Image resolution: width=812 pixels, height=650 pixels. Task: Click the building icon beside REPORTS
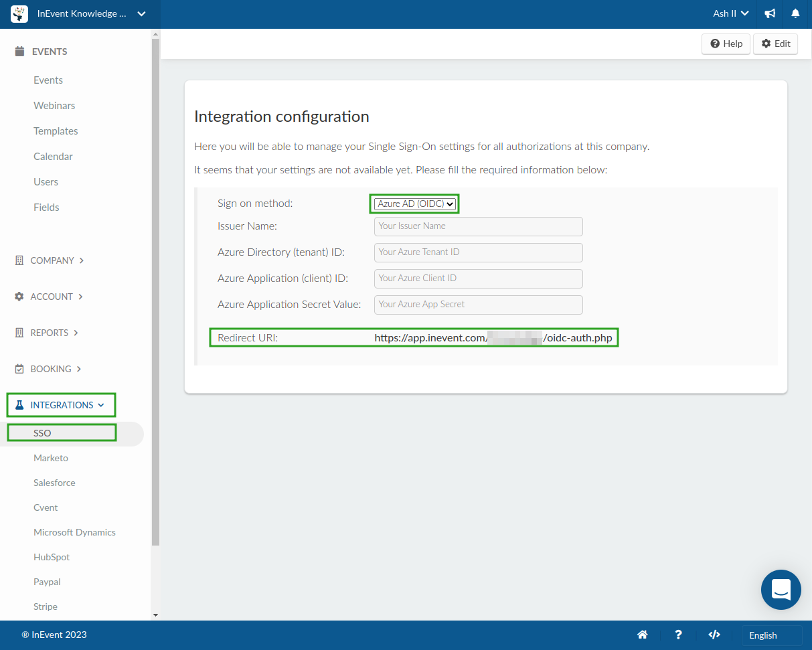coord(19,333)
